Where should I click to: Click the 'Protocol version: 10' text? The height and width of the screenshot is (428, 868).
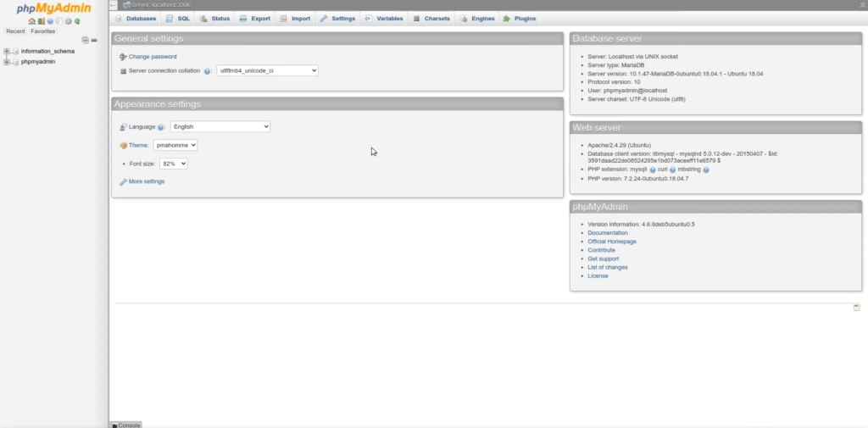coord(614,82)
